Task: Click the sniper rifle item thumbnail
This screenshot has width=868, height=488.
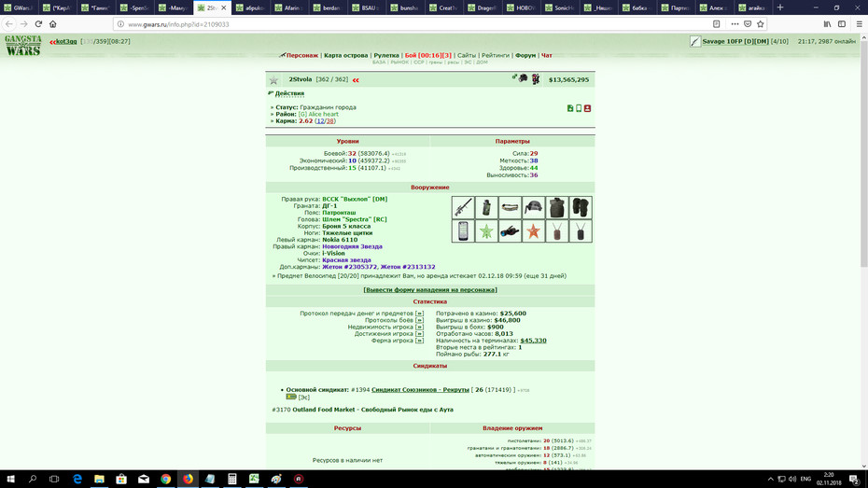Action: [463, 207]
